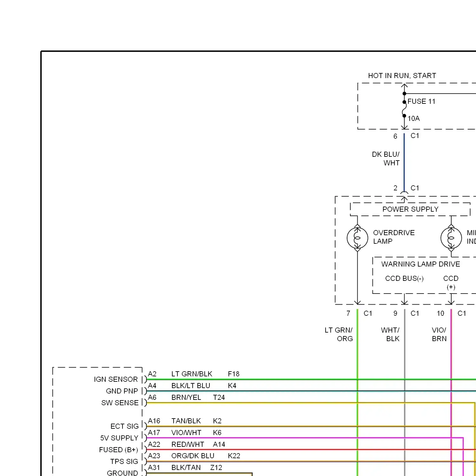
Task: Select the TPS SIG pin label
Action: pos(124,462)
